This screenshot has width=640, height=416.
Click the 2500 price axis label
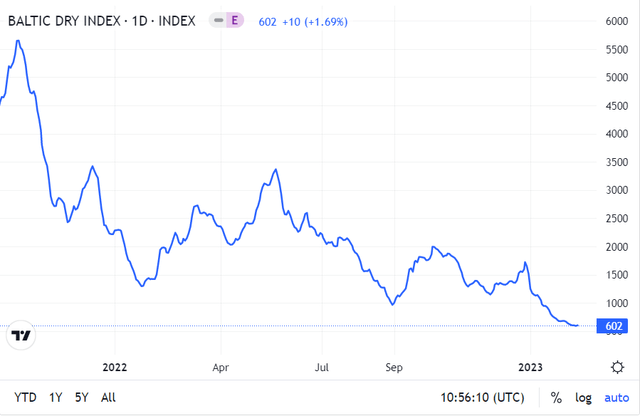[617, 219]
